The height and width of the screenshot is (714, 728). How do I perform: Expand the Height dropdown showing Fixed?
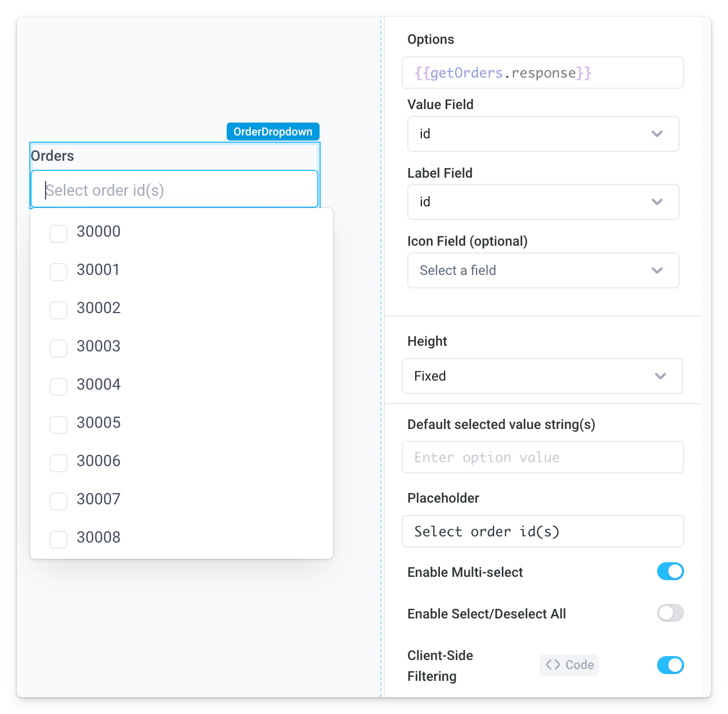tap(542, 376)
